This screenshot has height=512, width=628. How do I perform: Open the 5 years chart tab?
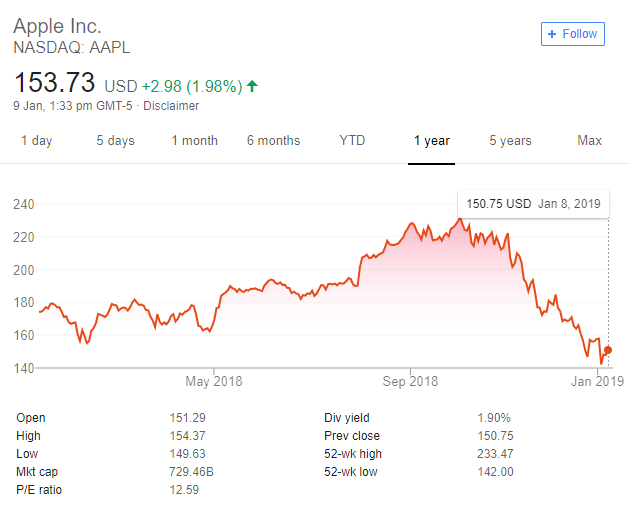tap(510, 141)
